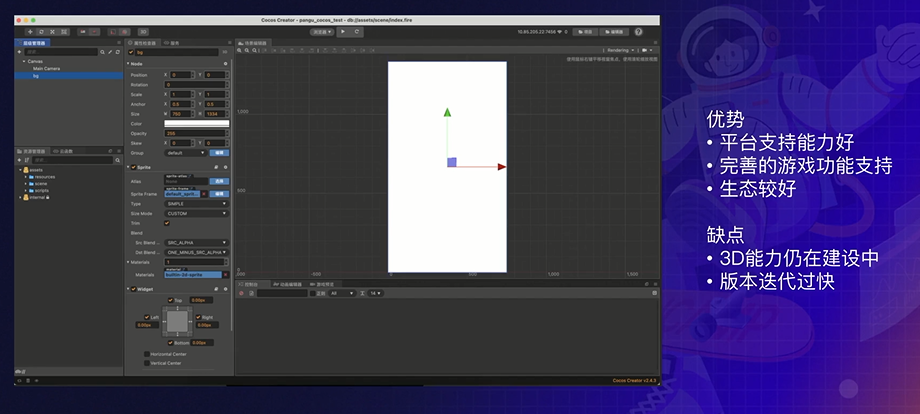Screen dimensions: 920x414
Task: Clear the Sprite Frame reference with red x
Action: tap(204, 194)
